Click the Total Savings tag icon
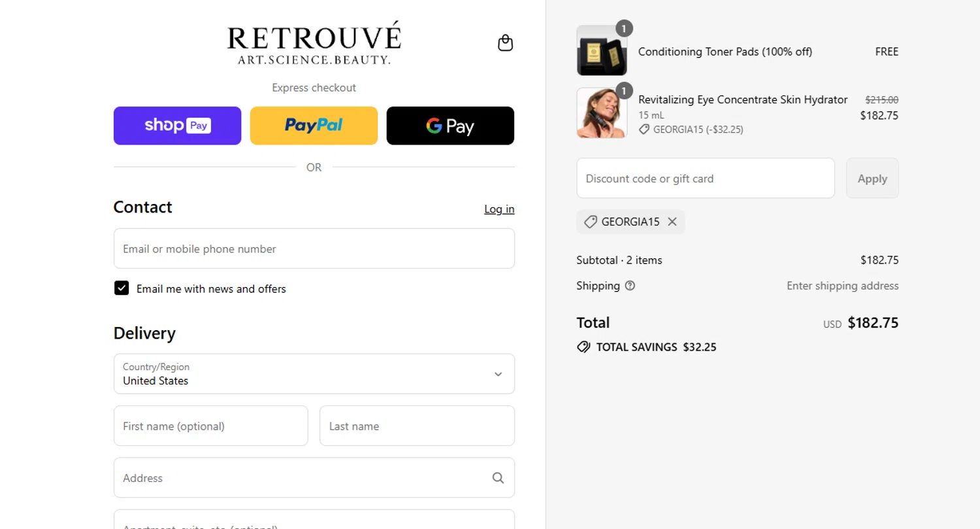Screen dimensions: 980x529 pyautogui.click(x=583, y=347)
